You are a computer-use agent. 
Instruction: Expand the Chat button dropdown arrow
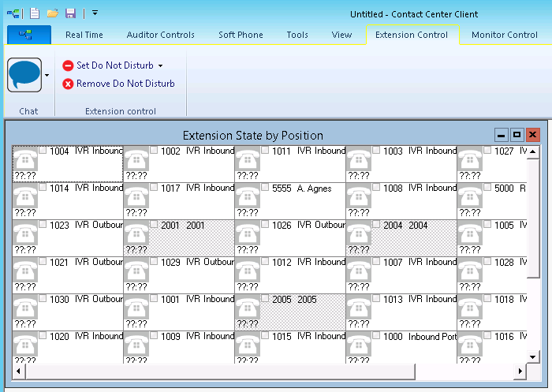pos(47,75)
